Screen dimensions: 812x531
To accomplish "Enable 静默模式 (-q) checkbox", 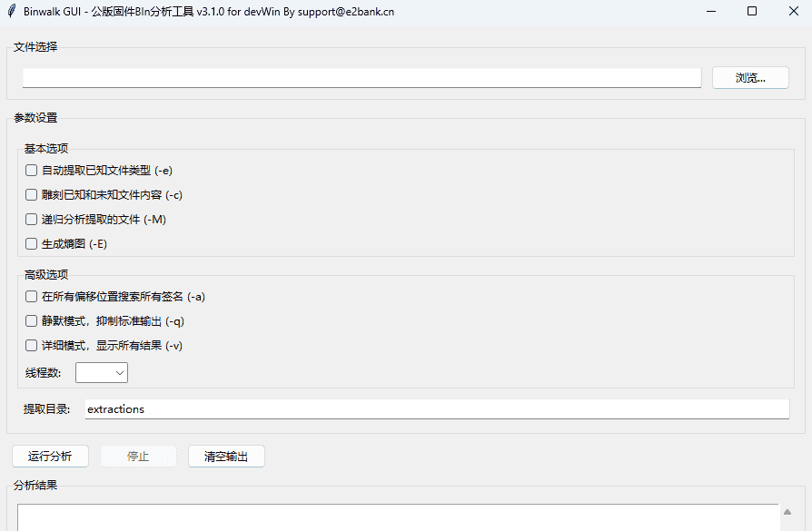I will (x=32, y=320).
